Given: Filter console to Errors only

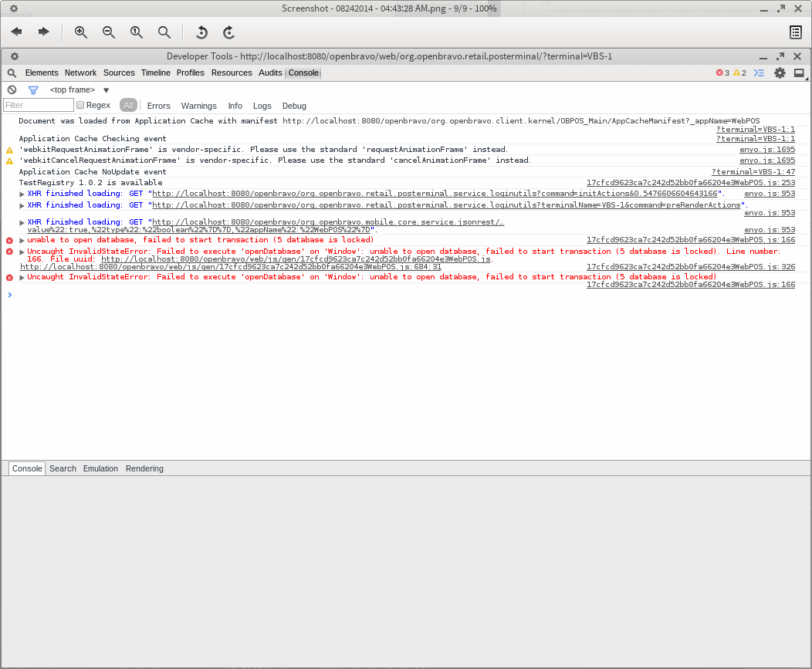Looking at the screenshot, I should (x=158, y=106).
